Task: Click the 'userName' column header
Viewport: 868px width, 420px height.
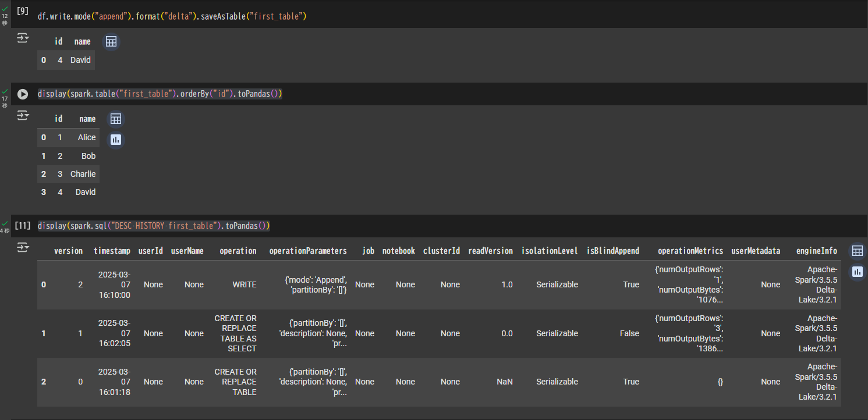Action: [x=187, y=251]
